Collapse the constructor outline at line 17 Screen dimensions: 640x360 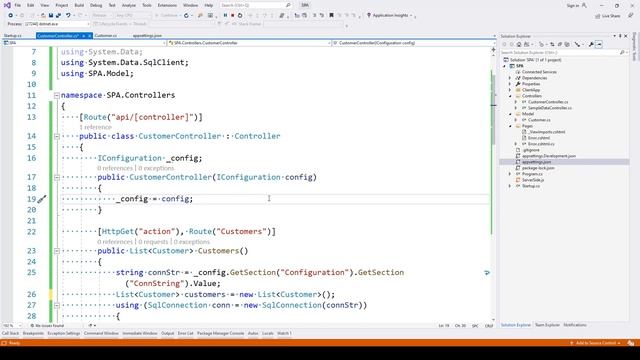coord(57,178)
